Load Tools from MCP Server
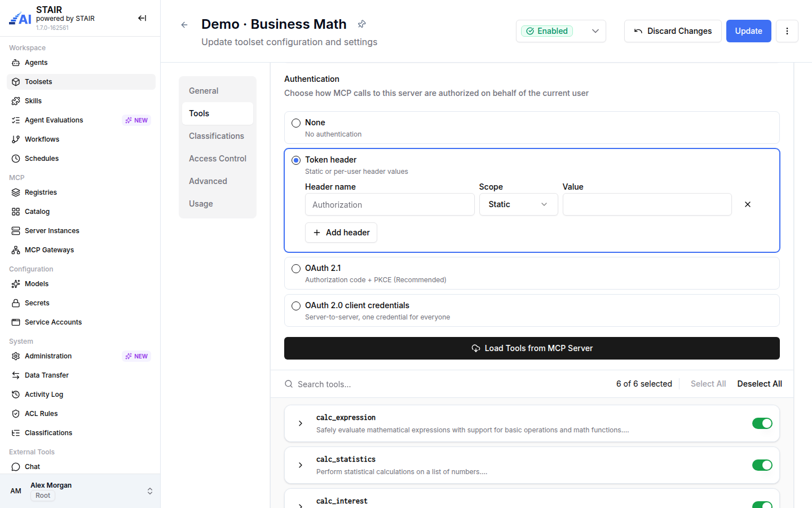This screenshot has height=508, width=812. coord(532,348)
